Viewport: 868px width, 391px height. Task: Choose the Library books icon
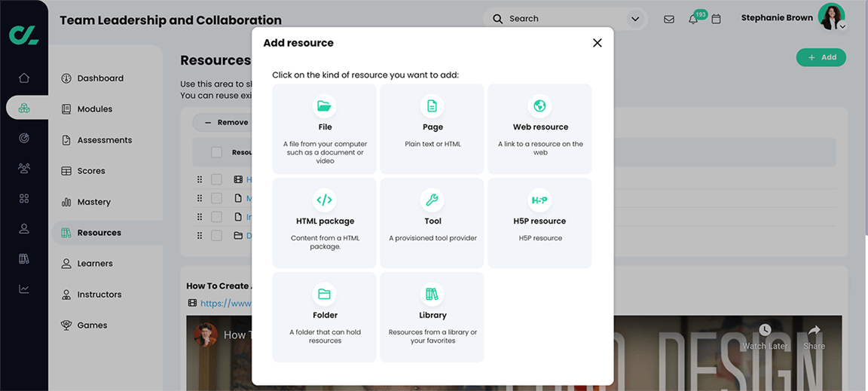pos(432,294)
